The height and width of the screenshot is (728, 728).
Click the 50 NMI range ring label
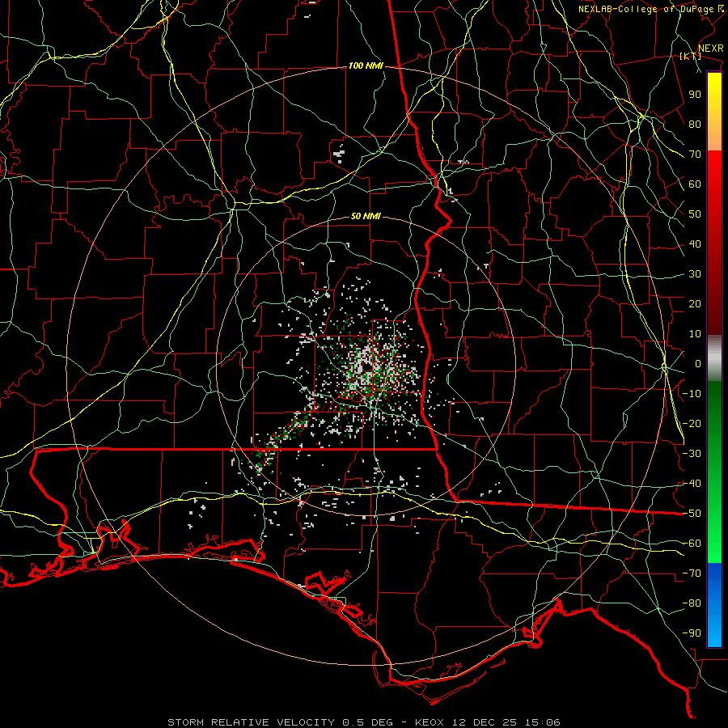(x=366, y=216)
